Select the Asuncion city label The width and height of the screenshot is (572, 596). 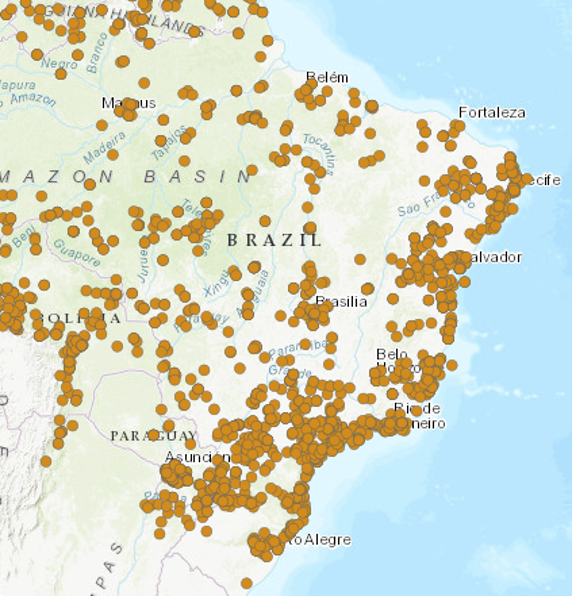point(198,457)
